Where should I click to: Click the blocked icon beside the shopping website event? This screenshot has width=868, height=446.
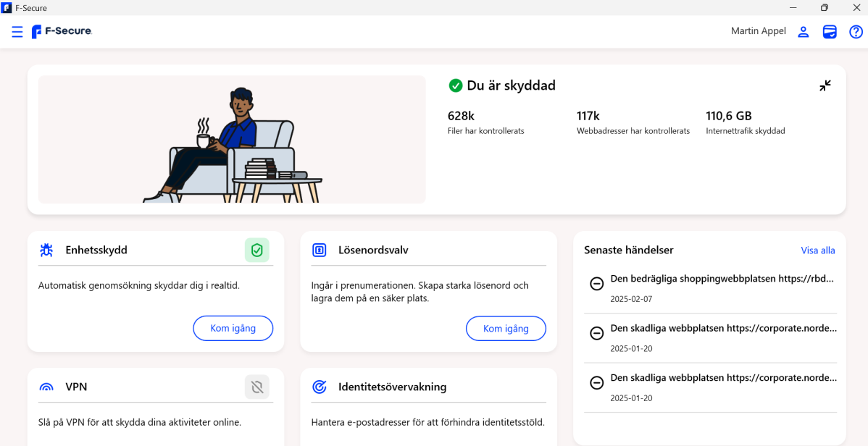click(597, 284)
